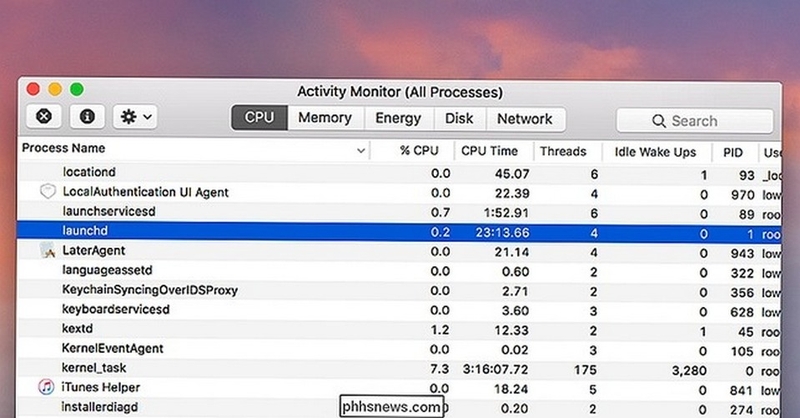Sort by the Threads column header
Image resolution: width=800 pixels, height=418 pixels.
563,152
